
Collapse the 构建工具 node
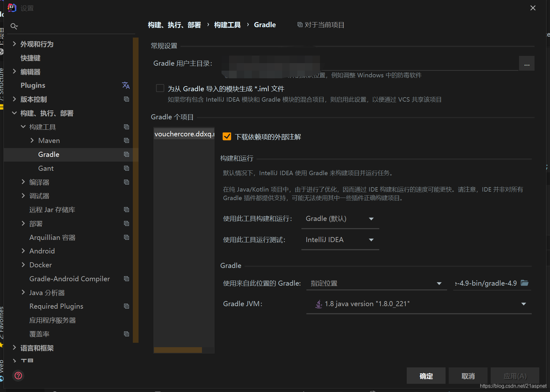pyautogui.click(x=23, y=127)
